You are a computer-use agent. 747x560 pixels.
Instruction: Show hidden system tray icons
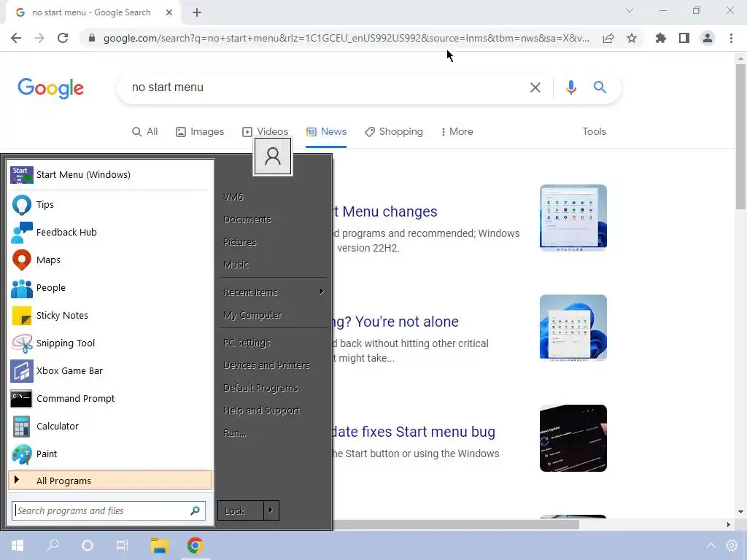tap(711, 545)
